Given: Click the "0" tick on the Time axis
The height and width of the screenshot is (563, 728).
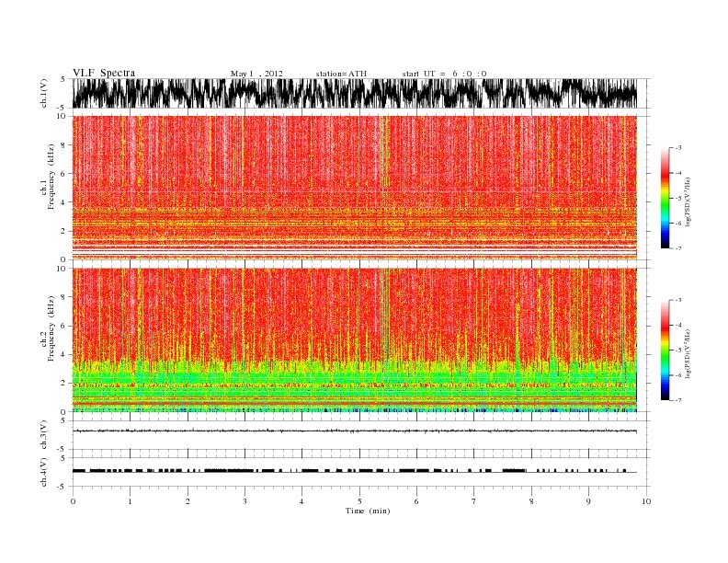Looking at the screenshot, I should point(73,501).
